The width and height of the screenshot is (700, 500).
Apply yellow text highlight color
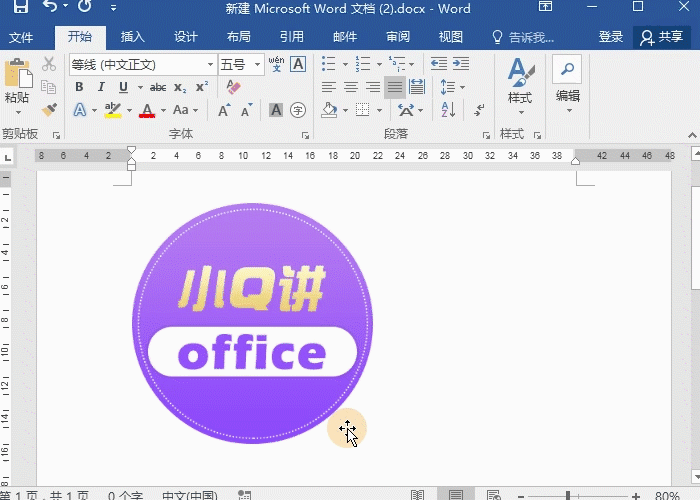click(113, 110)
